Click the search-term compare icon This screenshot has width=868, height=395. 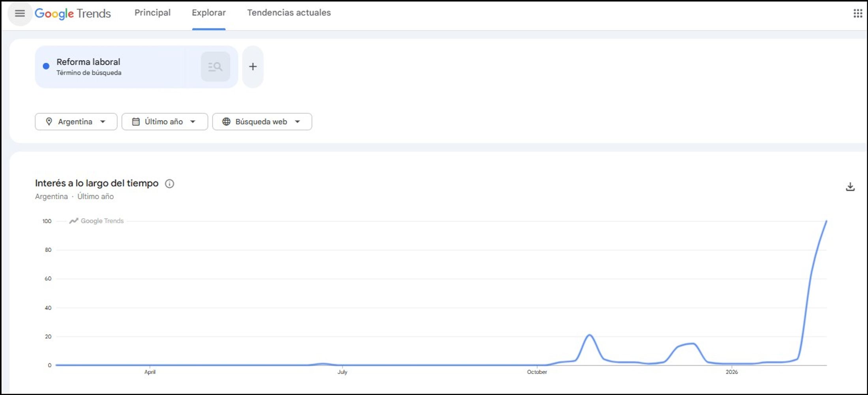(215, 67)
